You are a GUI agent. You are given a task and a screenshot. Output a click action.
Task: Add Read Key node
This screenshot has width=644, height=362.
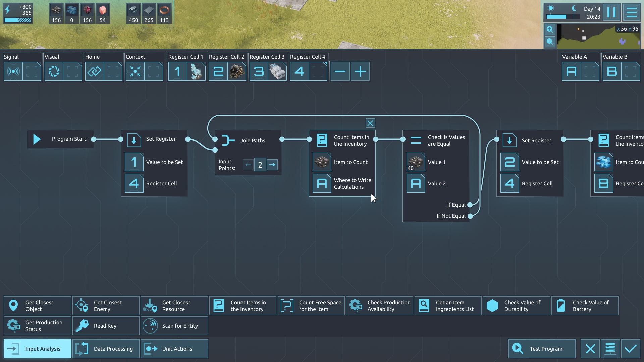[x=106, y=326]
